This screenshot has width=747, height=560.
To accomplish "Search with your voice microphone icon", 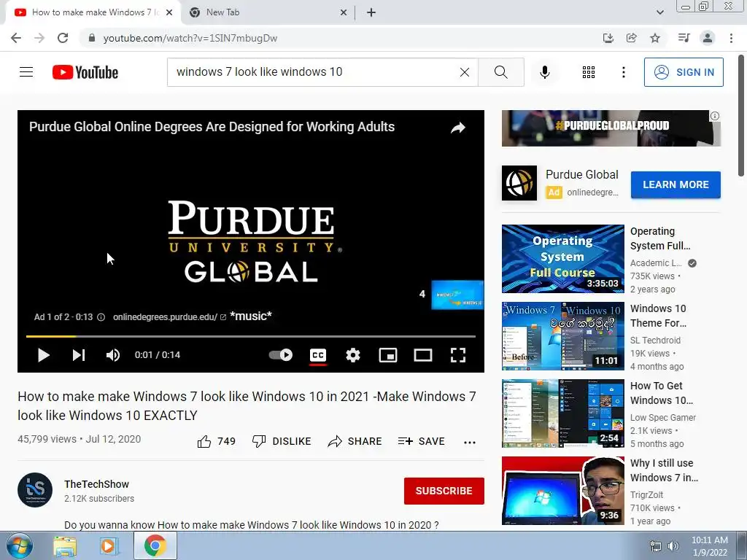I will click(544, 72).
